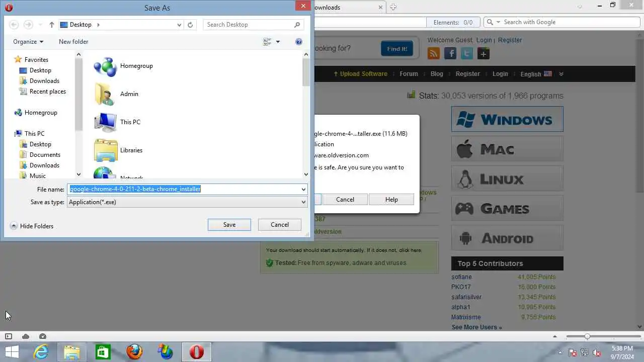Click the Save button
Image resolution: width=644 pixels, height=362 pixels.
point(229,225)
